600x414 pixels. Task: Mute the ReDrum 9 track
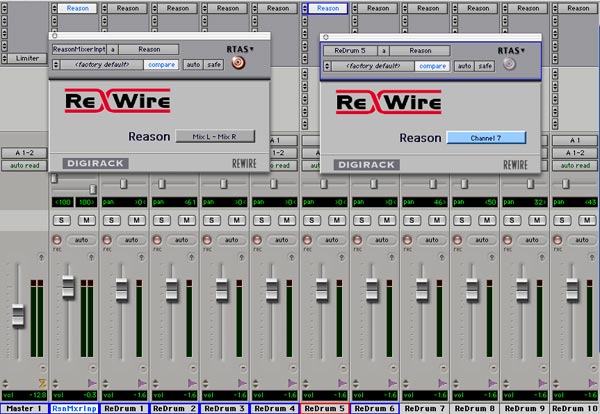point(537,220)
